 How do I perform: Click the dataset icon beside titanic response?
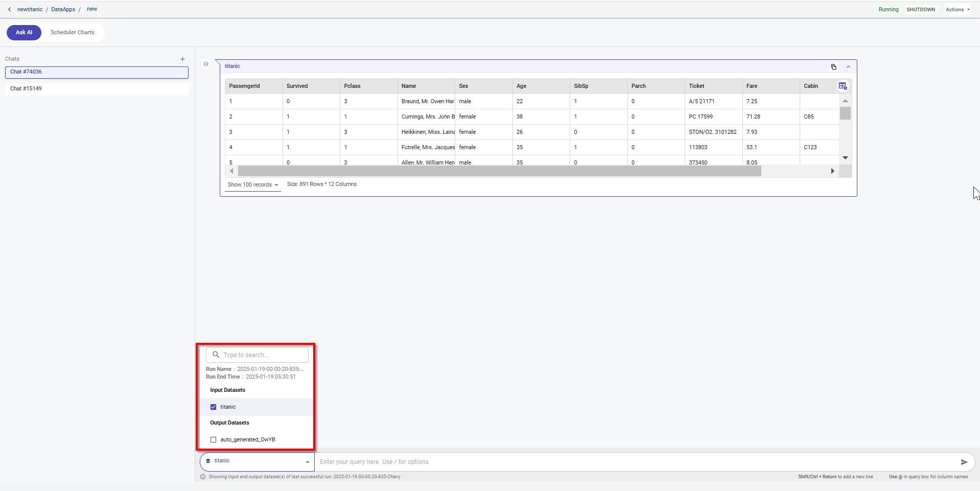click(206, 64)
